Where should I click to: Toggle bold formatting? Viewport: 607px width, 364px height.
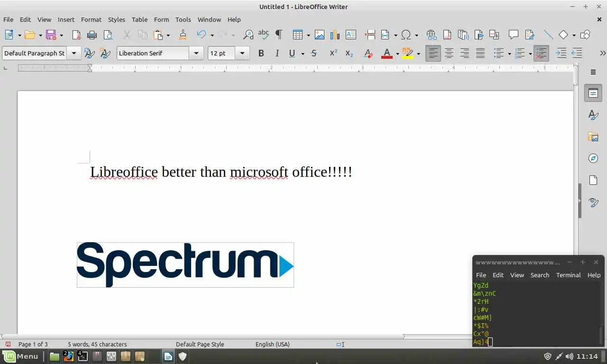point(261,53)
